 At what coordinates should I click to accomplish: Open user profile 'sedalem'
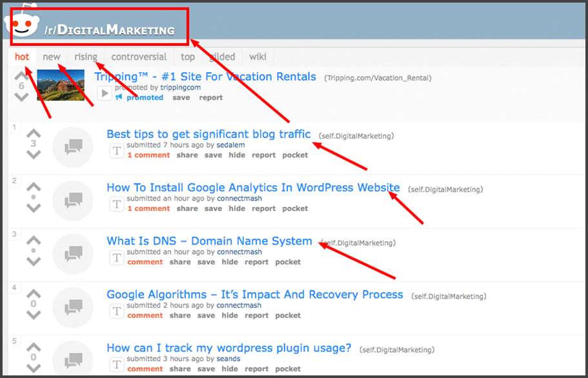point(230,145)
